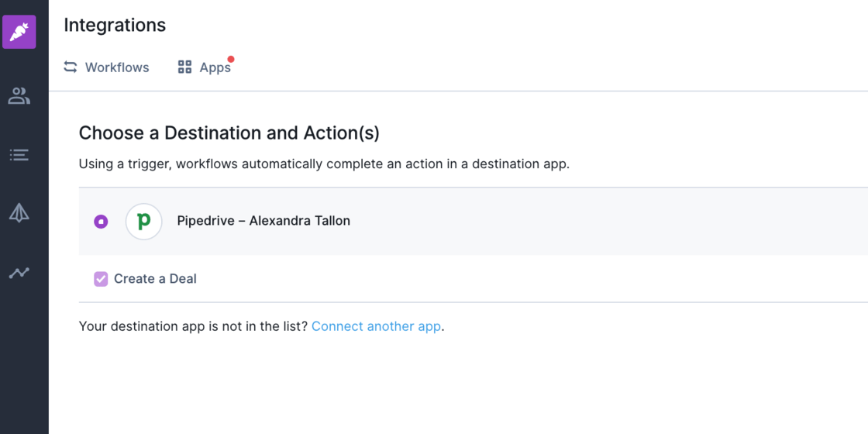This screenshot has width=868, height=434.
Task: Switch to the Apps tab
Action: pos(205,67)
